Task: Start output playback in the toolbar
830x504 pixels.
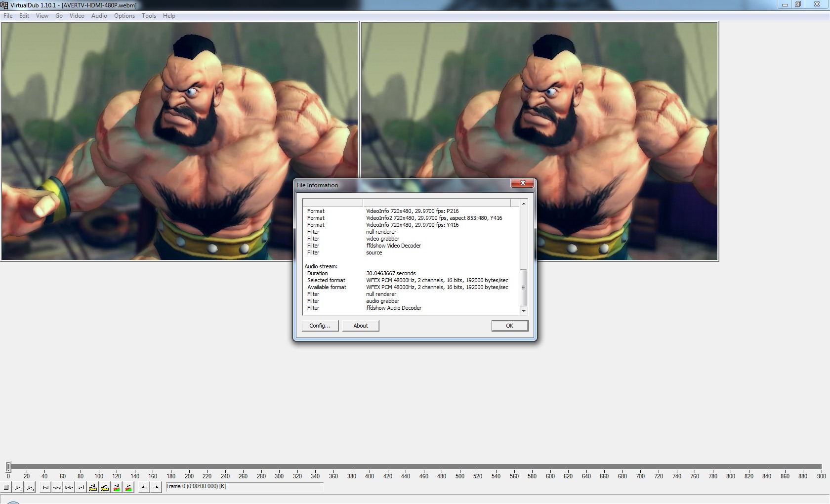Action: tap(30, 488)
